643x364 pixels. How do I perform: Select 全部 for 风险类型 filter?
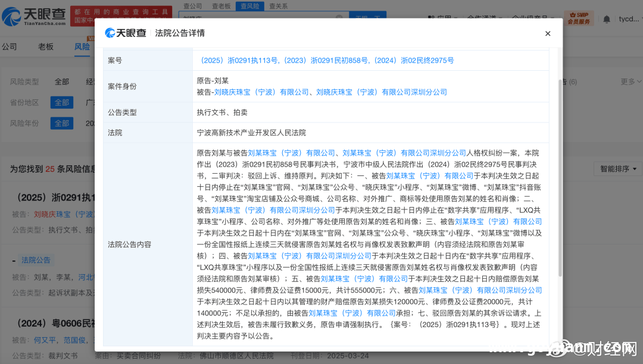[62, 82]
